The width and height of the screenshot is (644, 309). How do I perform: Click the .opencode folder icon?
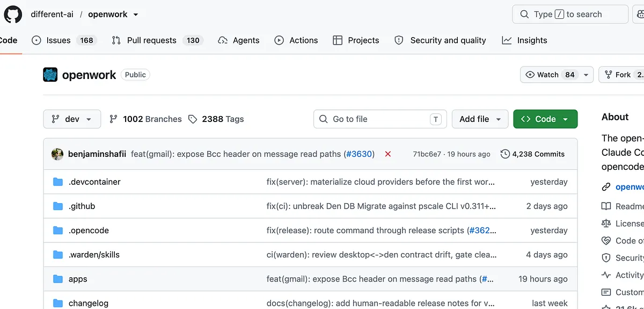point(58,231)
